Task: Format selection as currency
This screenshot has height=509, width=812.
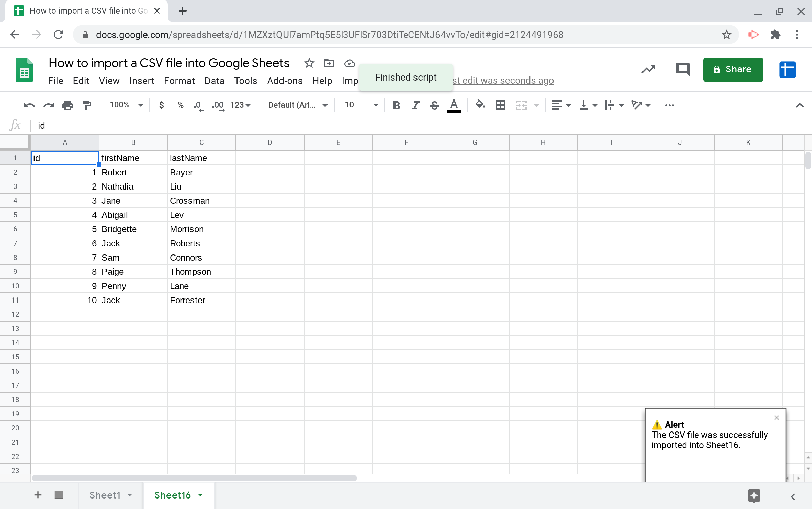Action: pyautogui.click(x=162, y=105)
